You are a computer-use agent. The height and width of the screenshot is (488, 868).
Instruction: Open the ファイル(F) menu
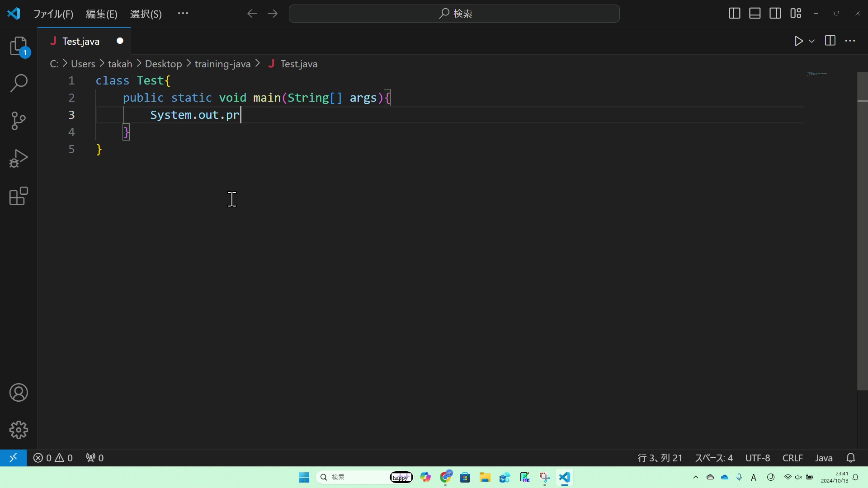click(53, 14)
